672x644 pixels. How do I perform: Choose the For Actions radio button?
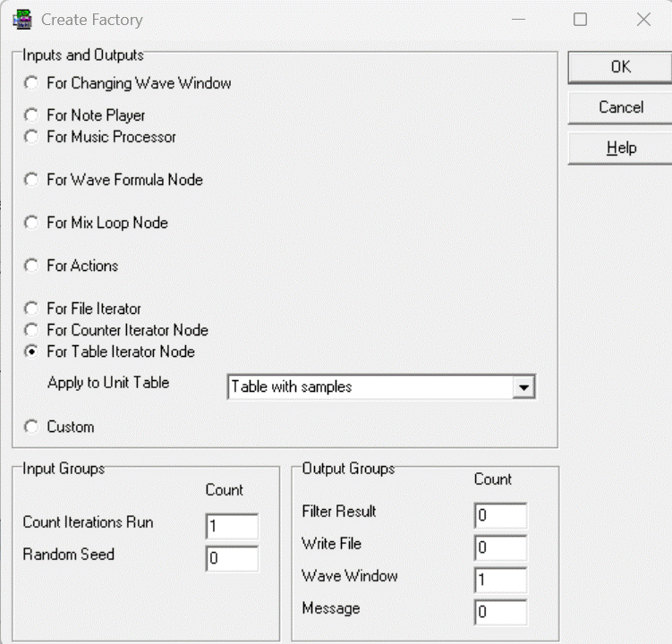tap(32, 266)
